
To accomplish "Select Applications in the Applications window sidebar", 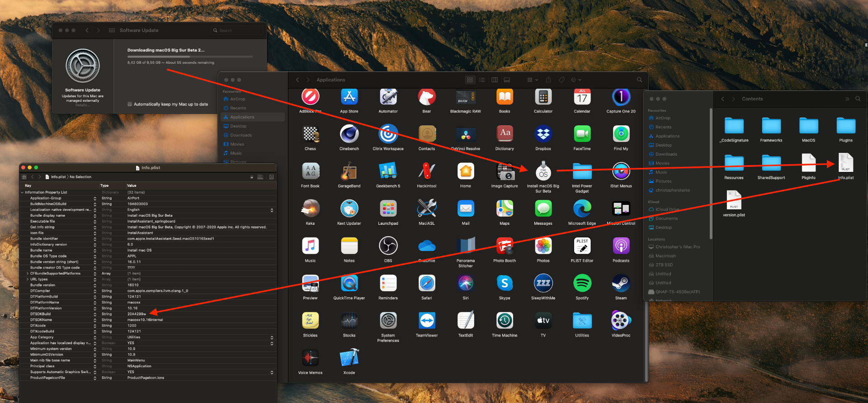I will point(253,117).
